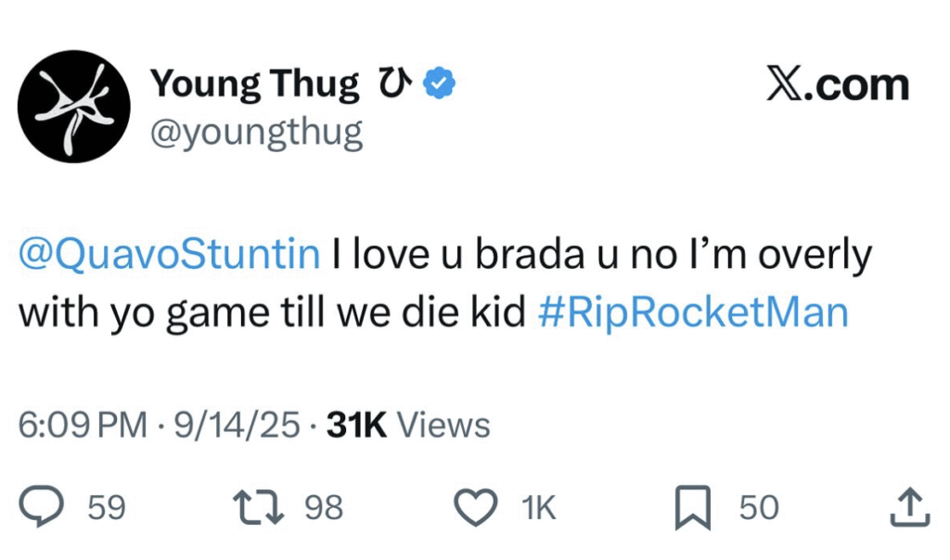Click the 6:09 PM timestamp
950x560 pixels.
coord(83,426)
